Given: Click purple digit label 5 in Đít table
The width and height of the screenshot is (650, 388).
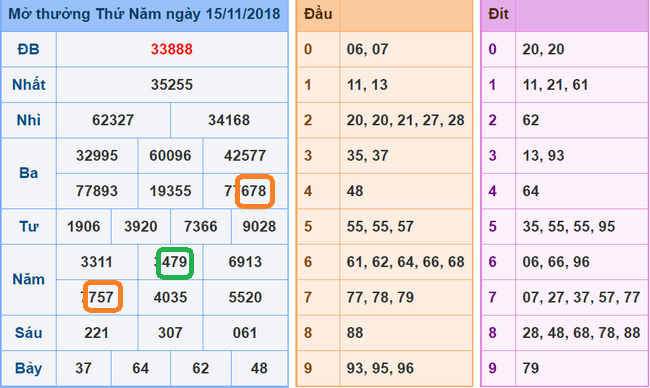Looking at the screenshot, I should click(x=492, y=227).
